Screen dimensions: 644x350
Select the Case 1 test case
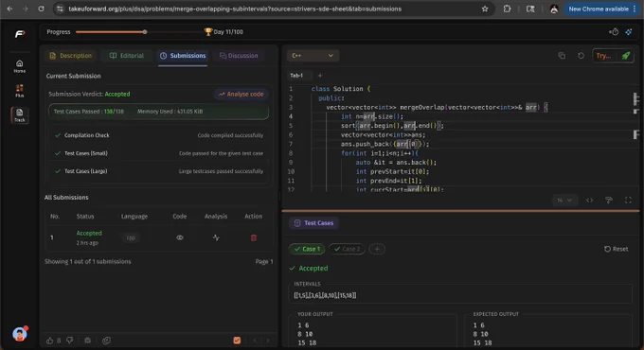pyautogui.click(x=307, y=249)
